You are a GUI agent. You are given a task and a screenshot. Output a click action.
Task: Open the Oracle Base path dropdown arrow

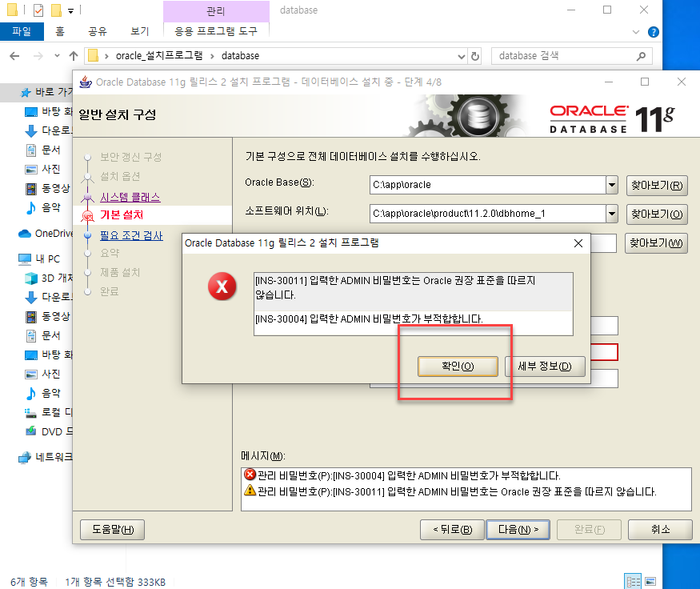(x=612, y=184)
